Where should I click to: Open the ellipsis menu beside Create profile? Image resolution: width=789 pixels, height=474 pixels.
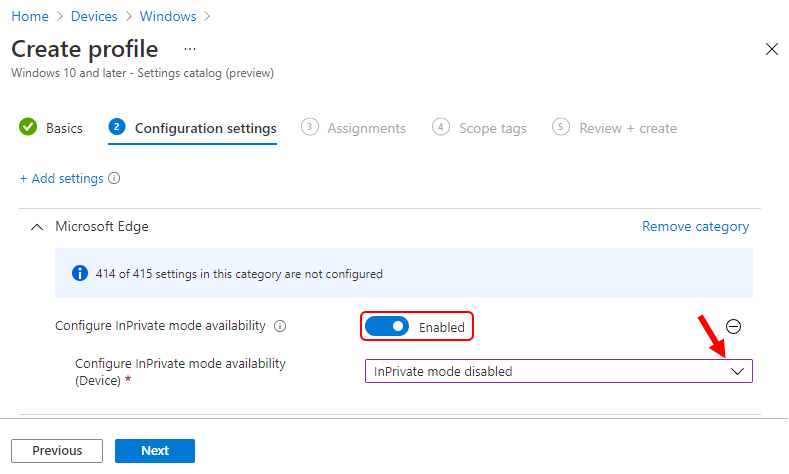click(190, 49)
